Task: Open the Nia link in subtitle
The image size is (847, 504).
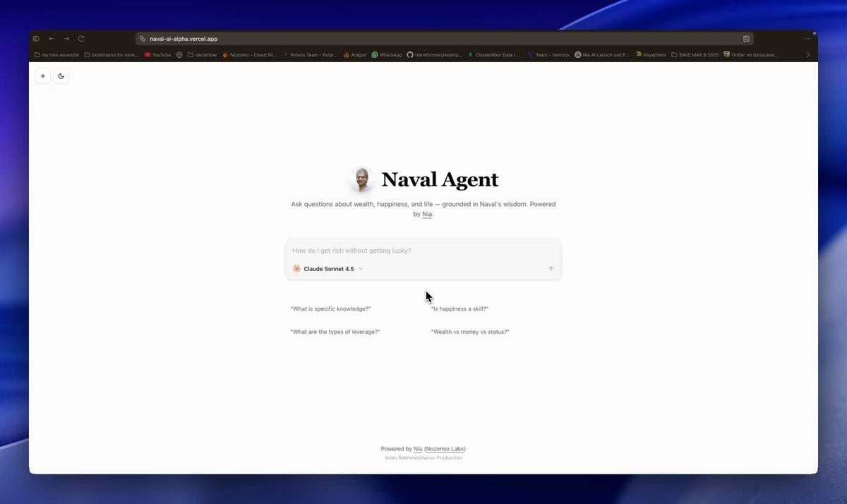Action: (x=427, y=214)
